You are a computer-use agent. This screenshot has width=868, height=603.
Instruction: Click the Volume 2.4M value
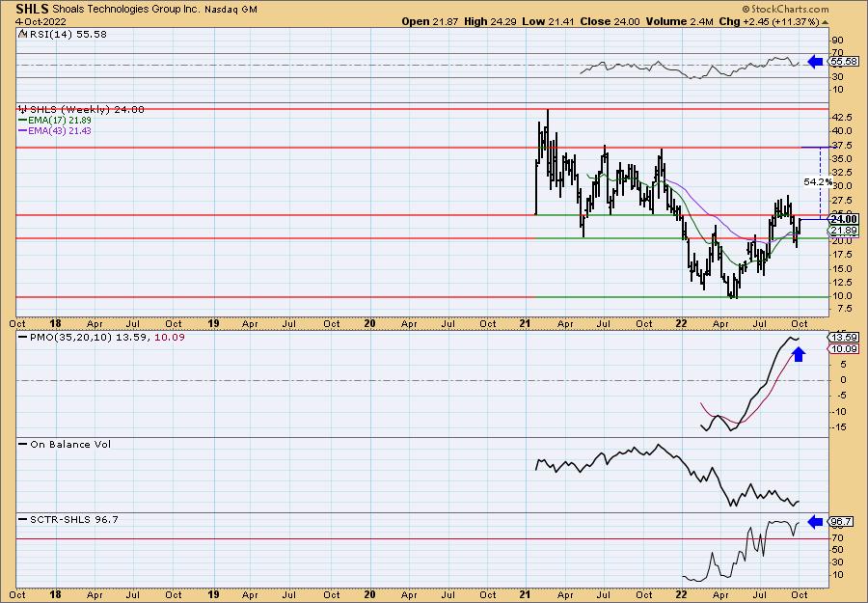pyautogui.click(x=680, y=21)
